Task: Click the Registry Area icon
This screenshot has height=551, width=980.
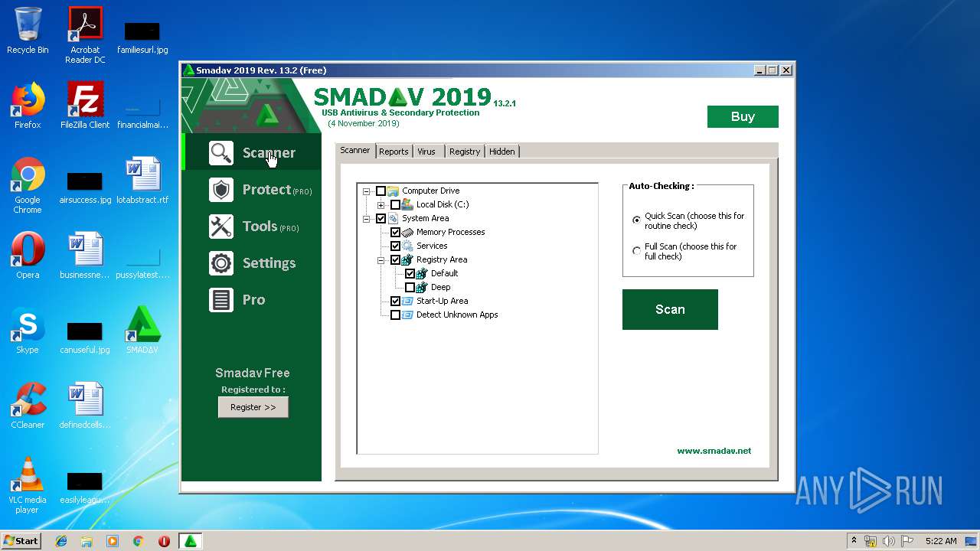Action: (407, 259)
